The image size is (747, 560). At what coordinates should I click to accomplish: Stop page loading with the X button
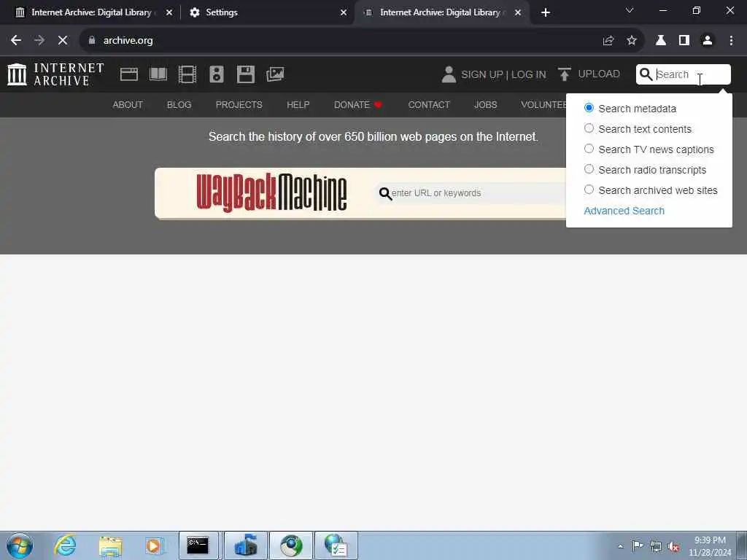pos(63,41)
